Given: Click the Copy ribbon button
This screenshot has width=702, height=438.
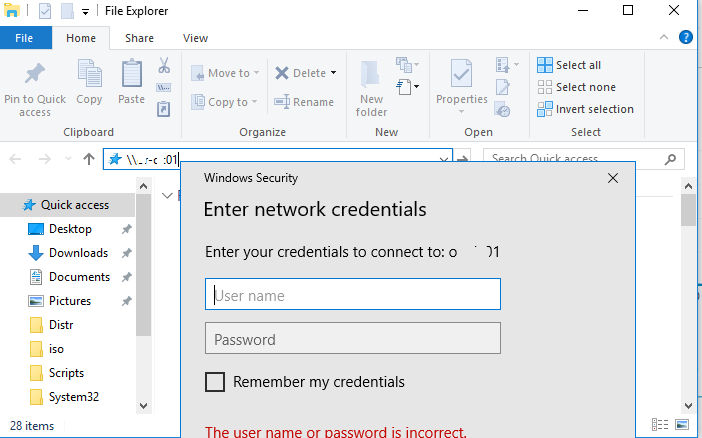Looking at the screenshot, I should click(x=89, y=82).
